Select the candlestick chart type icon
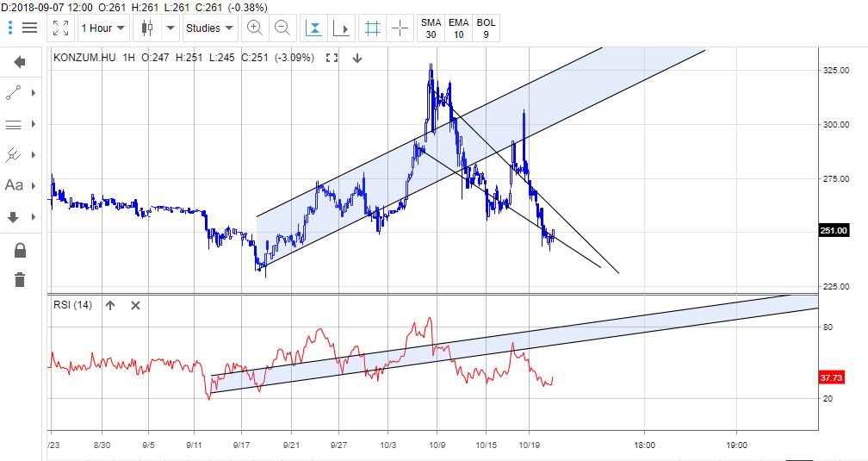 pyautogui.click(x=147, y=28)
